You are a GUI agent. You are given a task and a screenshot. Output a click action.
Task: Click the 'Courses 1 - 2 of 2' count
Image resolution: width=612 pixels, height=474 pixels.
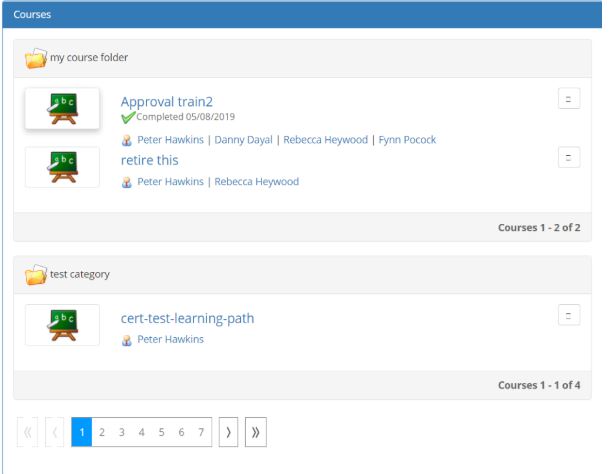pyautogui.click(x=539, y=228)
